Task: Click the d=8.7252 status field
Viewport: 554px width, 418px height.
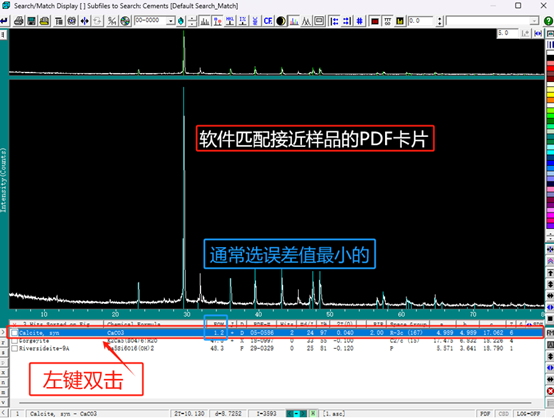Action: 228,413
